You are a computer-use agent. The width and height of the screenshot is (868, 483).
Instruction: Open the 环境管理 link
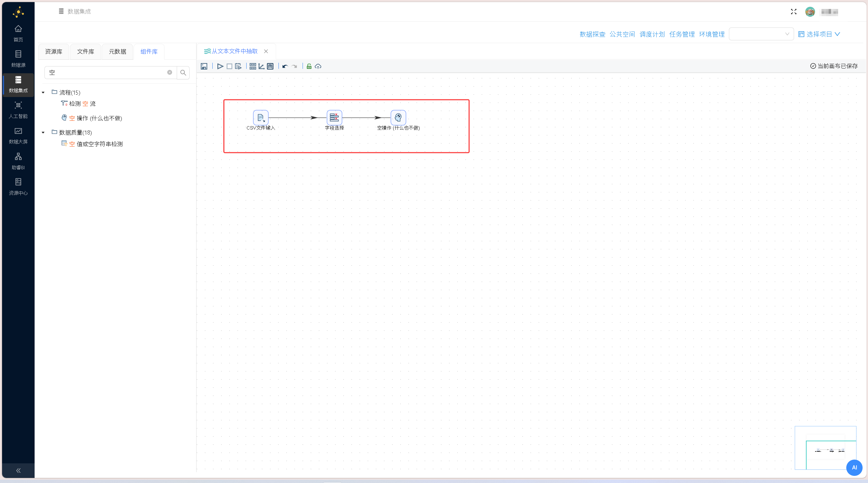(712, 34)
